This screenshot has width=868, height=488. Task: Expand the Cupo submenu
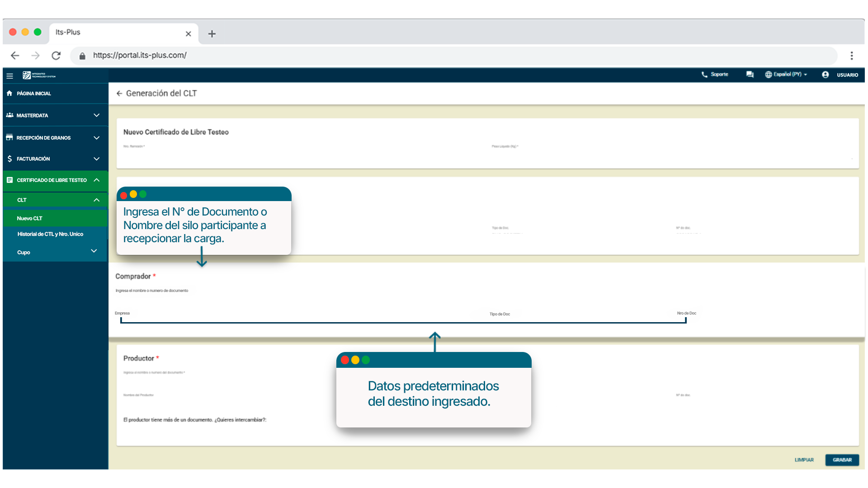point(94,251)
